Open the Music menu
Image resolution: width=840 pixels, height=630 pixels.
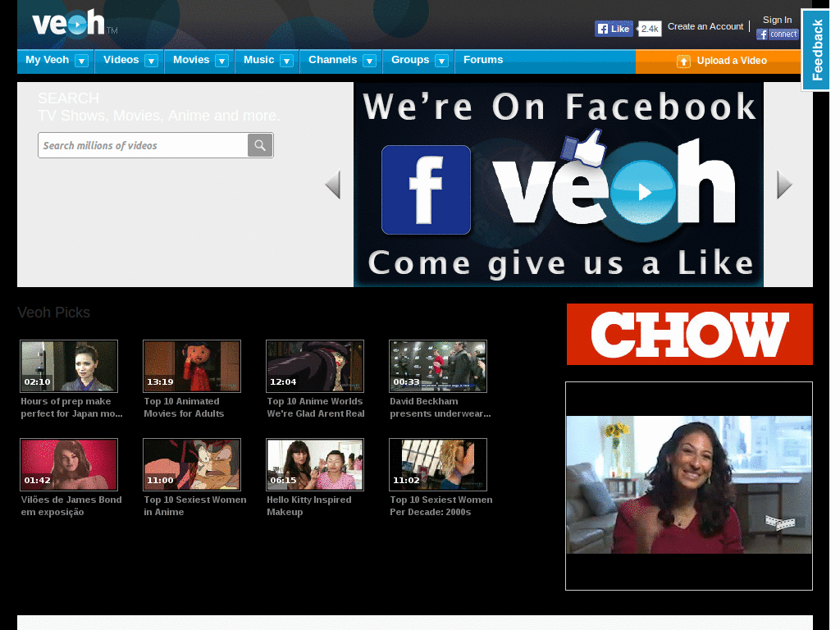click(x=258, y=60)
